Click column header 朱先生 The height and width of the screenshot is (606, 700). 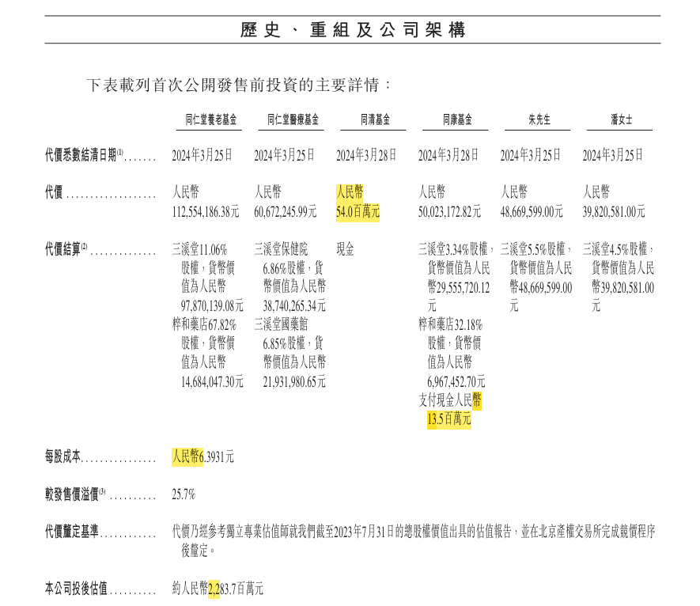[x=539, y=119]
